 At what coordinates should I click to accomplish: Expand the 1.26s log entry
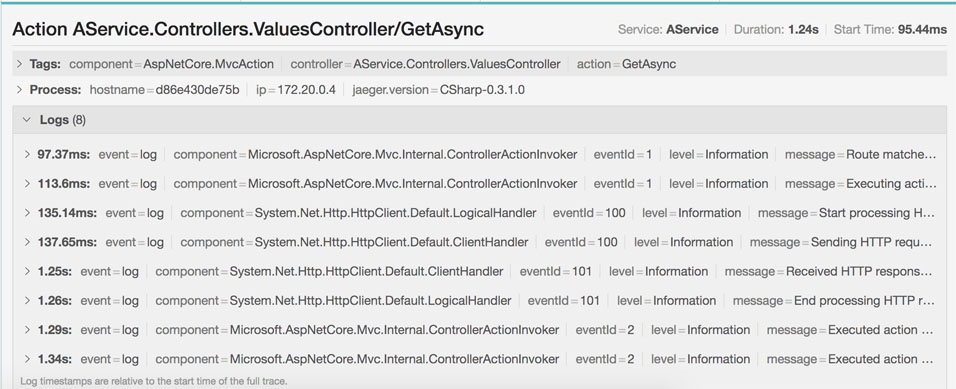[x=27, y=301]
